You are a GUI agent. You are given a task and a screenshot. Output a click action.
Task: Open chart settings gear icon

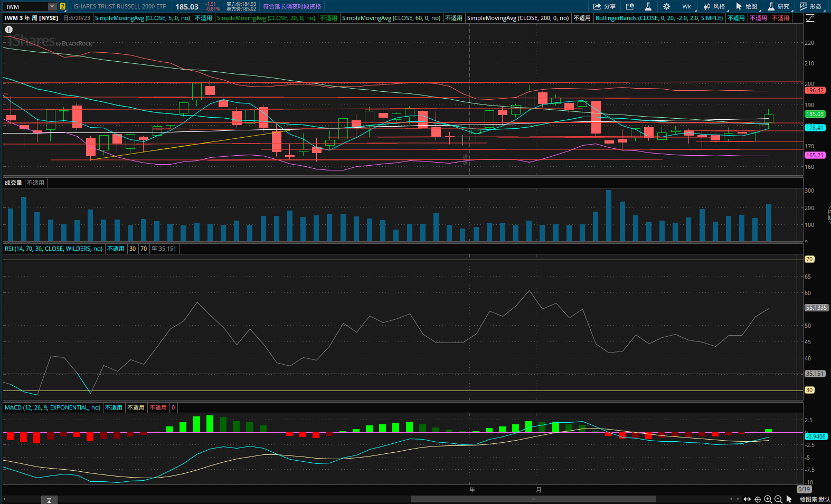tap(666, 6)
